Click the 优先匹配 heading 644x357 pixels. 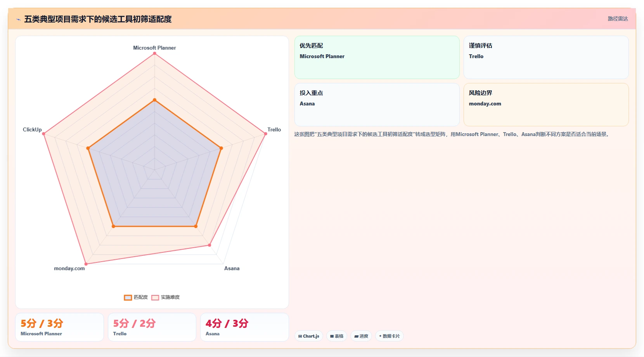[311, 45]
